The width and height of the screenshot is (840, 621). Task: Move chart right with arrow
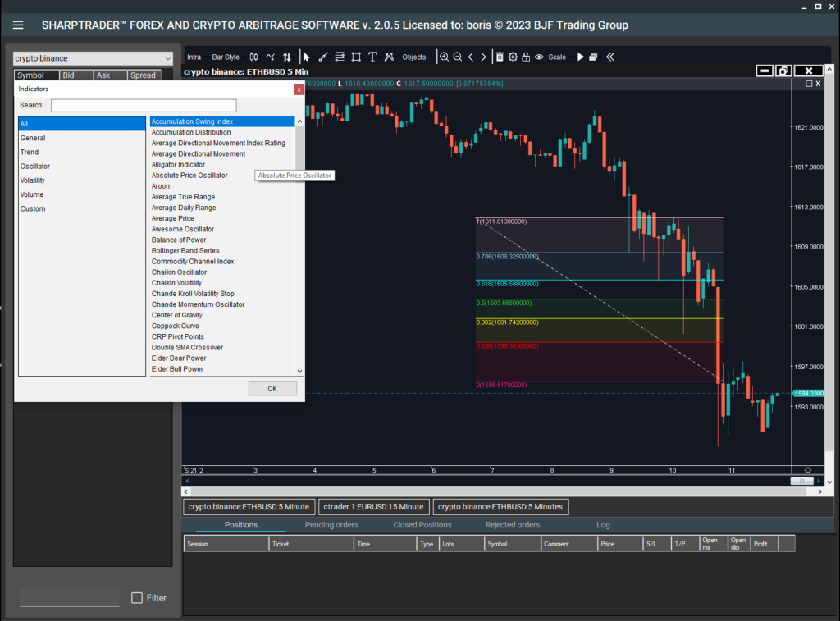pyautogui.click(x=483, y=57)
